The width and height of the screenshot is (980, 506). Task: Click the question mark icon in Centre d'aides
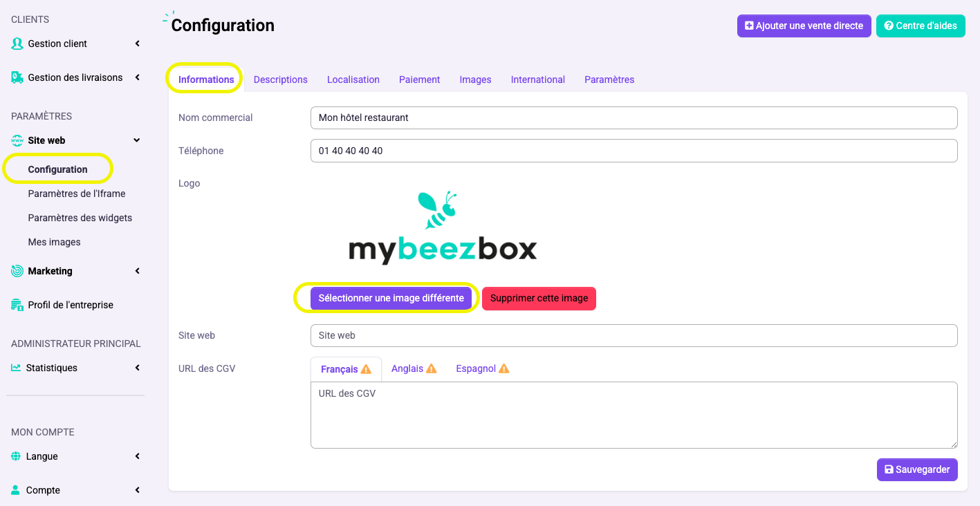889,26
